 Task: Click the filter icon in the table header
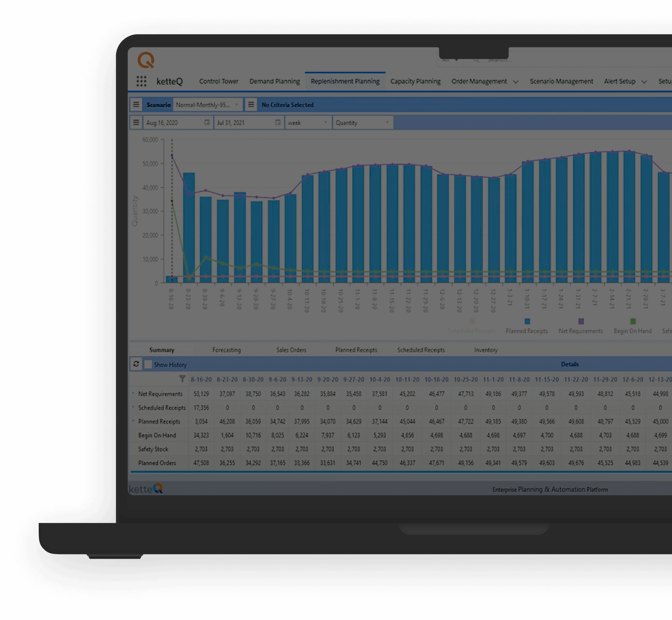tap(182, 380)
